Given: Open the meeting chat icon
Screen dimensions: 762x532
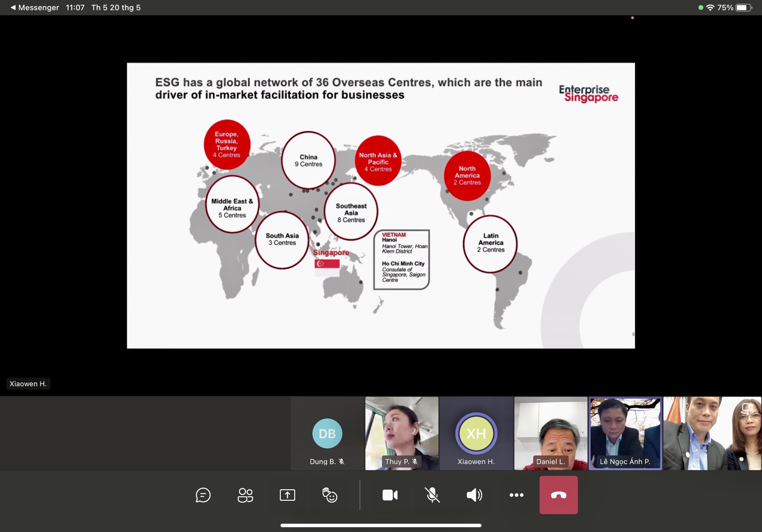Looking at the screenshot, I should (x=203, y=495).
